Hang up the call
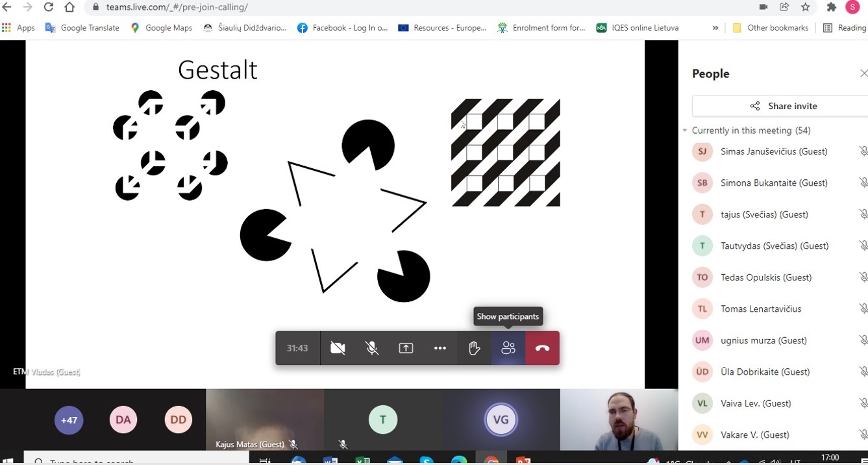Viewport: 868px width, 465px height. click(542, 348)
